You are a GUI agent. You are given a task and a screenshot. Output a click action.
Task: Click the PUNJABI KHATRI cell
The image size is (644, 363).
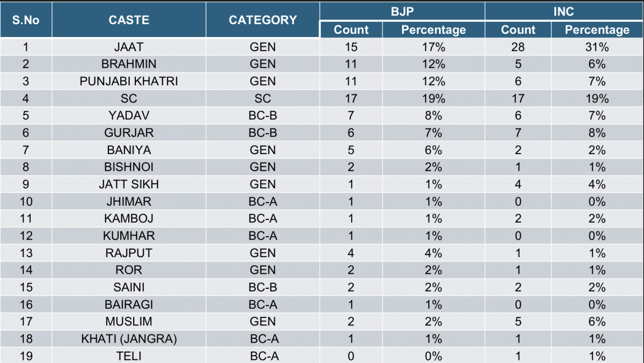(x=129, y=81)
